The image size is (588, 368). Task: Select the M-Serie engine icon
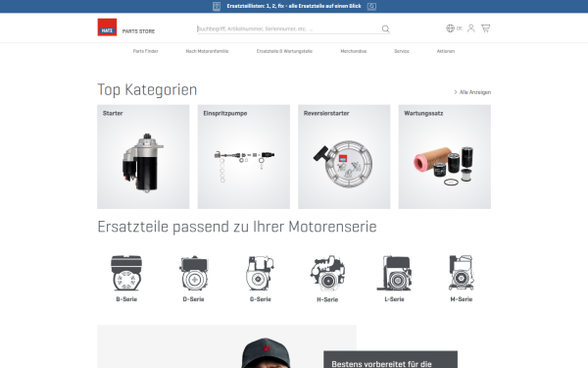click(462, 273)
